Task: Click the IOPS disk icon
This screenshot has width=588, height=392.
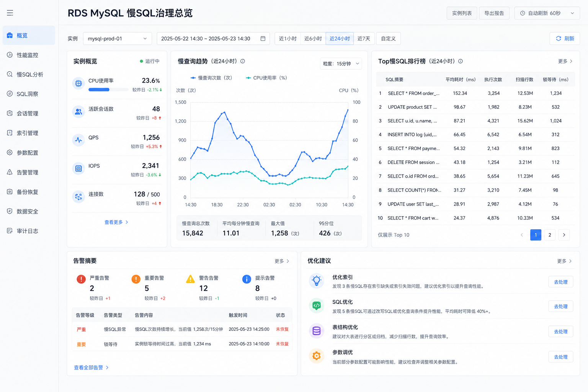Action: tap(78, 168)
